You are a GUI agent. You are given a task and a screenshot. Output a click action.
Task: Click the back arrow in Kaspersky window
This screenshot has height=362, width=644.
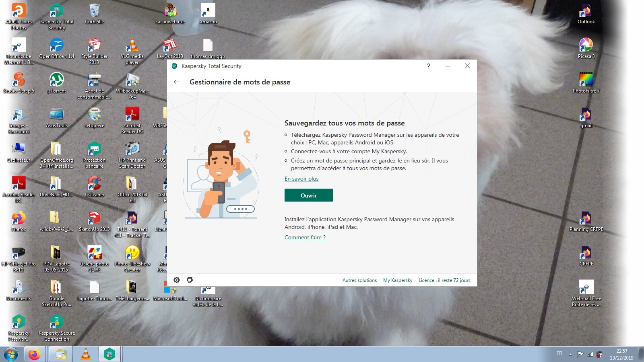coord(177,82)
